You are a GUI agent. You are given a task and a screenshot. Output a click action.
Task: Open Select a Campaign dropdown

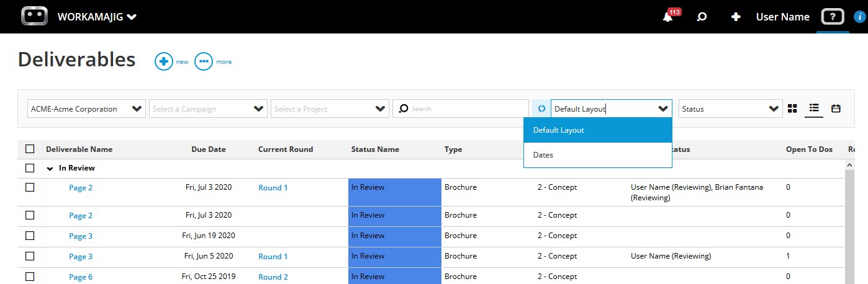coord(209,109)
